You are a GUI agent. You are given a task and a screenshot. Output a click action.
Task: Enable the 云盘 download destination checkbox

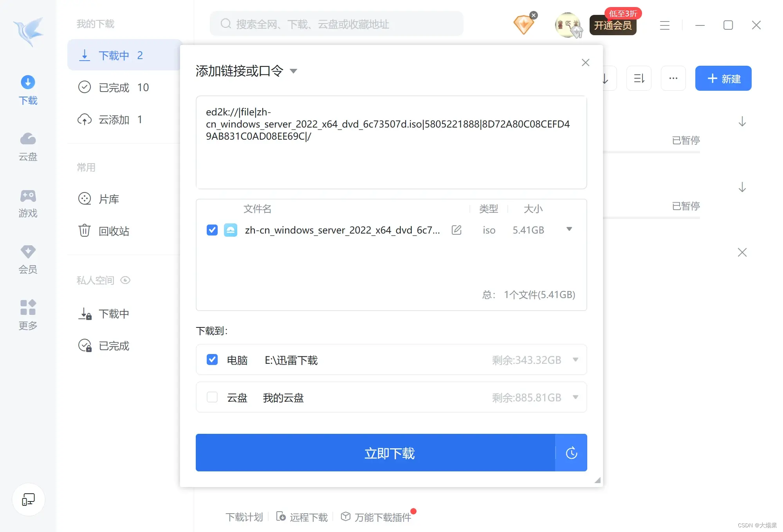pyautogui.click(x=212, y=397)
